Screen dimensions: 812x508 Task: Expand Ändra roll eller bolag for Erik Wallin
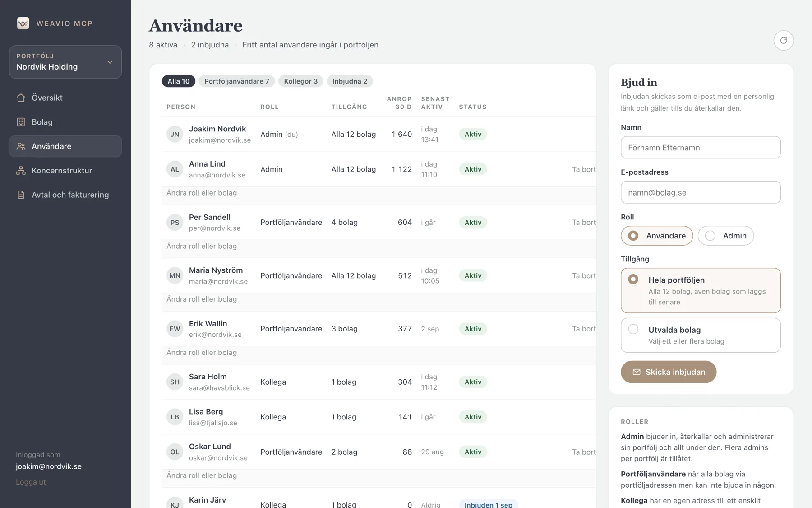point(202,352)
